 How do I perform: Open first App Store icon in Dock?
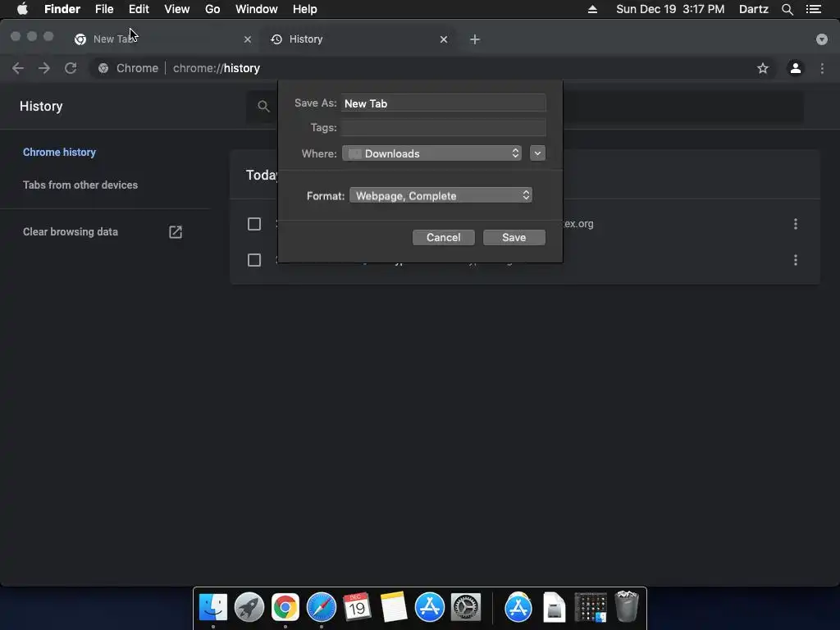click(x=430, y=608)
